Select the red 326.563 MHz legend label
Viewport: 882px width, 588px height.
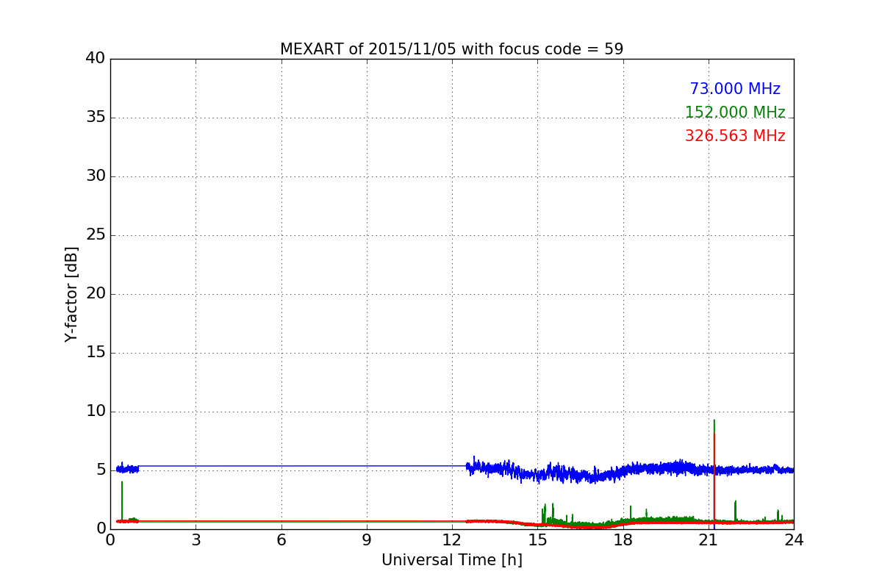coord(735,136)
